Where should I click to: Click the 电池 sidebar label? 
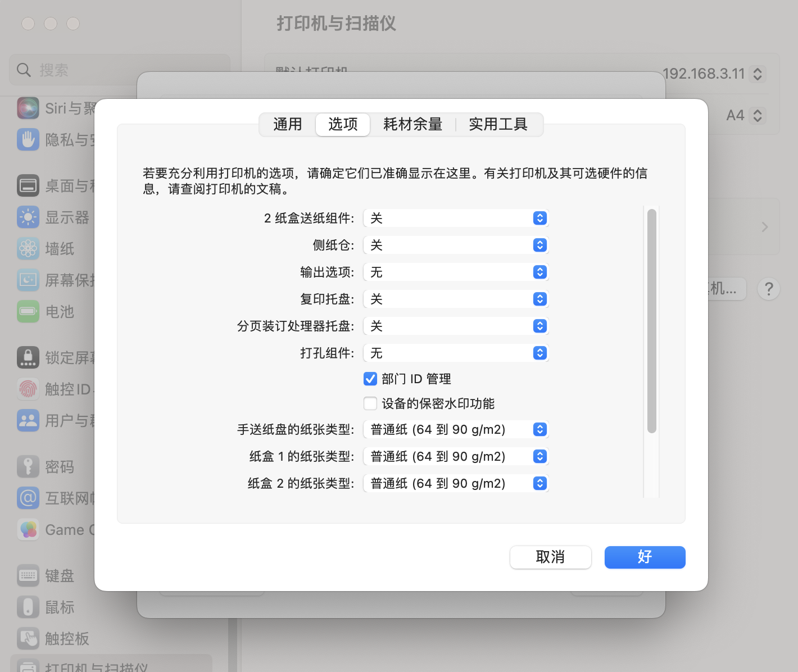click(x=60, y=312)
